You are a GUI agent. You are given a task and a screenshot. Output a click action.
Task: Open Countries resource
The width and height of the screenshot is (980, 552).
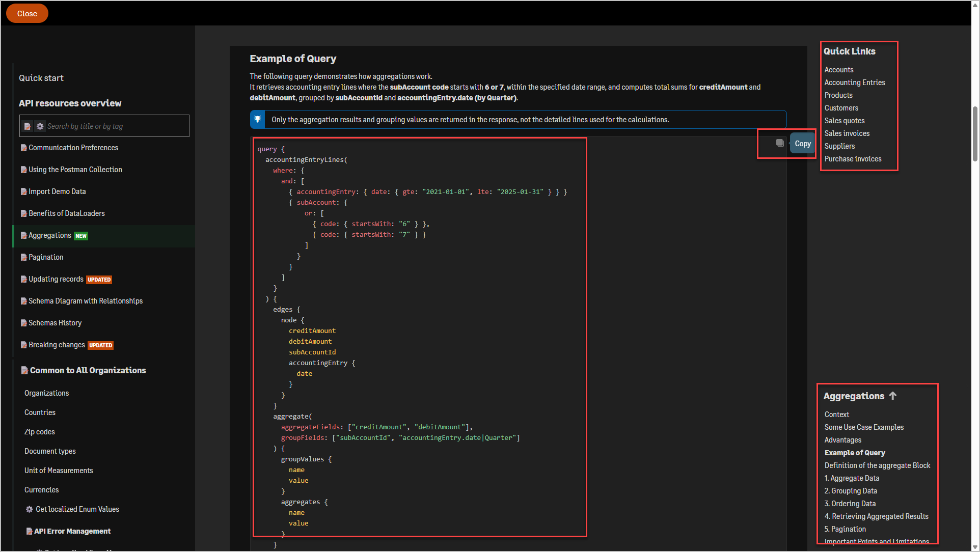(40, 412)
